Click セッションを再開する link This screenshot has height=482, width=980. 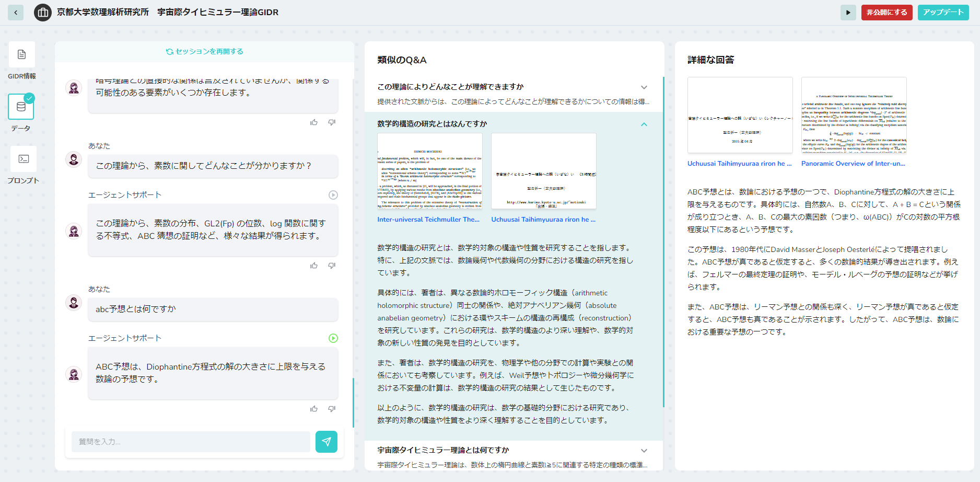pyautogui.click(x=205, y=52)
